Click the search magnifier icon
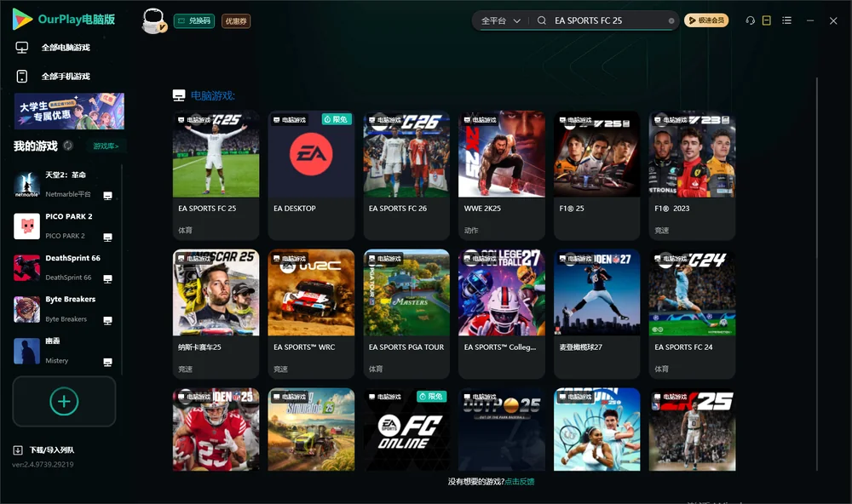This screenshot has width=852, height=504. coord(541,20)
